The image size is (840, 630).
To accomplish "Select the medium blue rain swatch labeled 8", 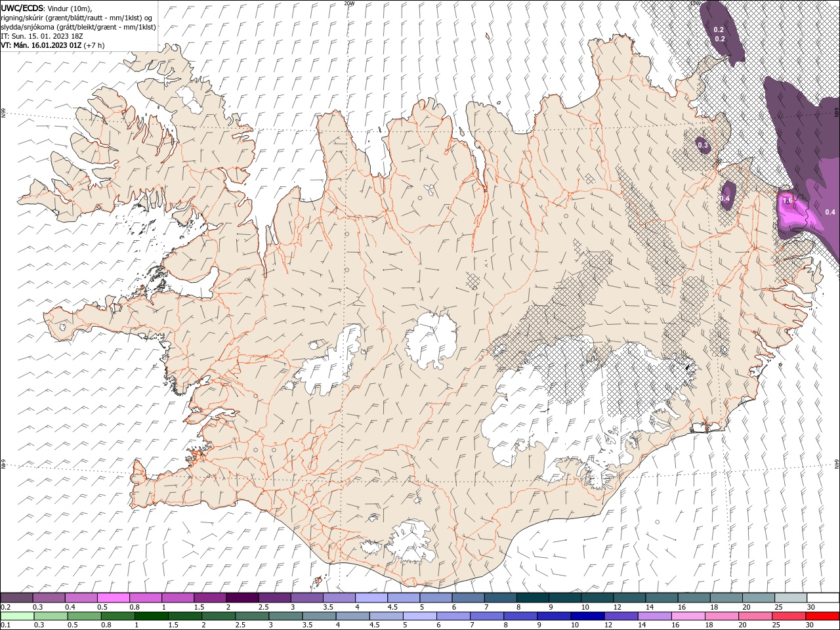I will [520, 616].
